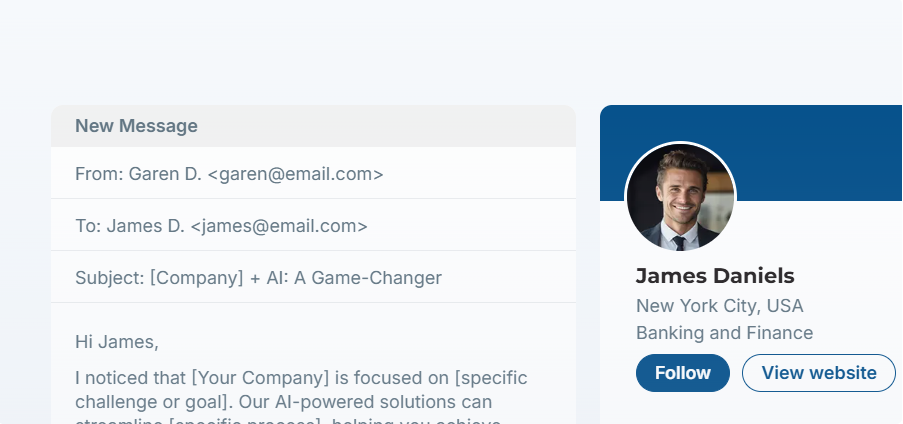Click the New Message header
Image resolution: width=903 pixels, height=424 pixels.
[x=136, y=126]
